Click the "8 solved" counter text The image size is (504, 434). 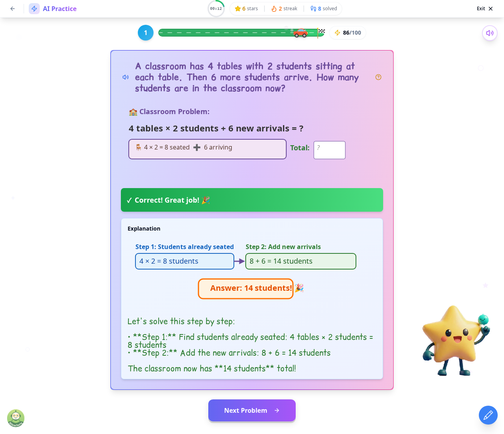tap(328, 9)
